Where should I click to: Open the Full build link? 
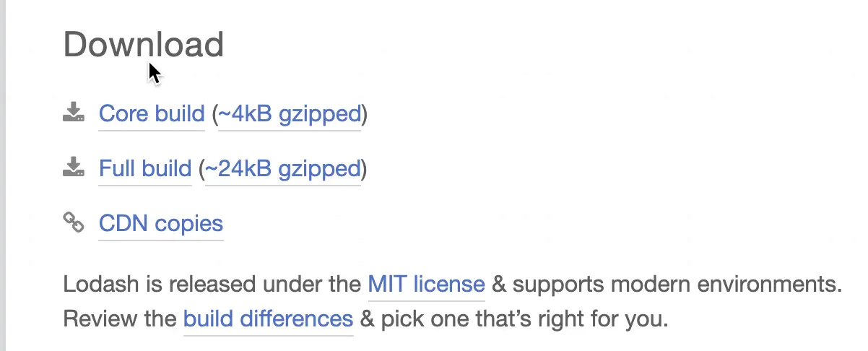[x=144, y=169]
